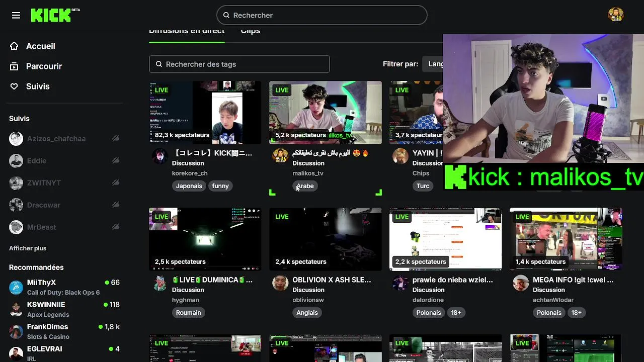Click Discussion category under oblivionsw

pos(308,290)
